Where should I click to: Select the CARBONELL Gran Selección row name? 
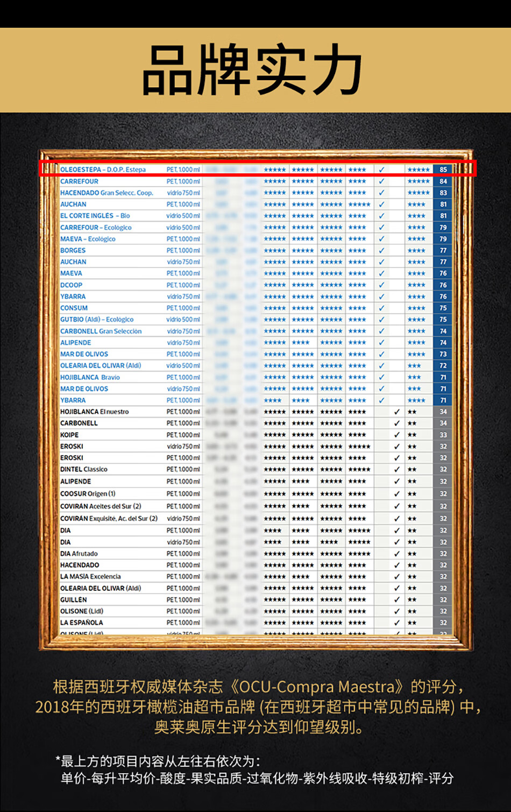[101, 331]
